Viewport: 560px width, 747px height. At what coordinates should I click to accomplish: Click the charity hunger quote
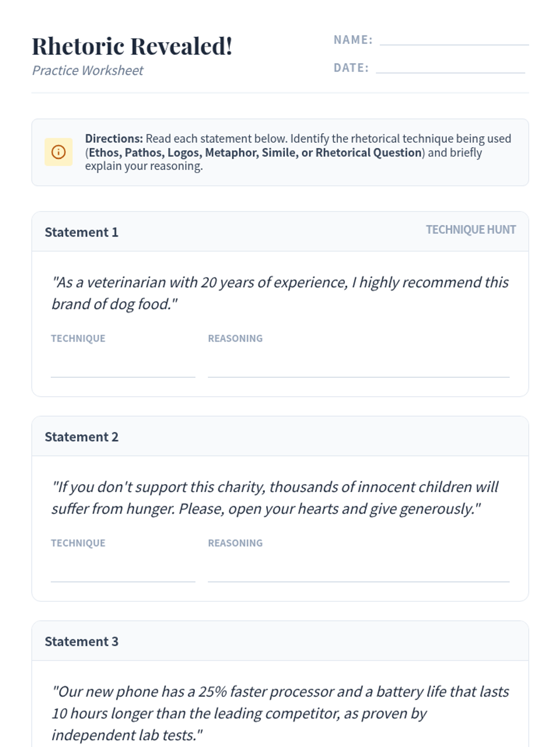tap(275, 498)
